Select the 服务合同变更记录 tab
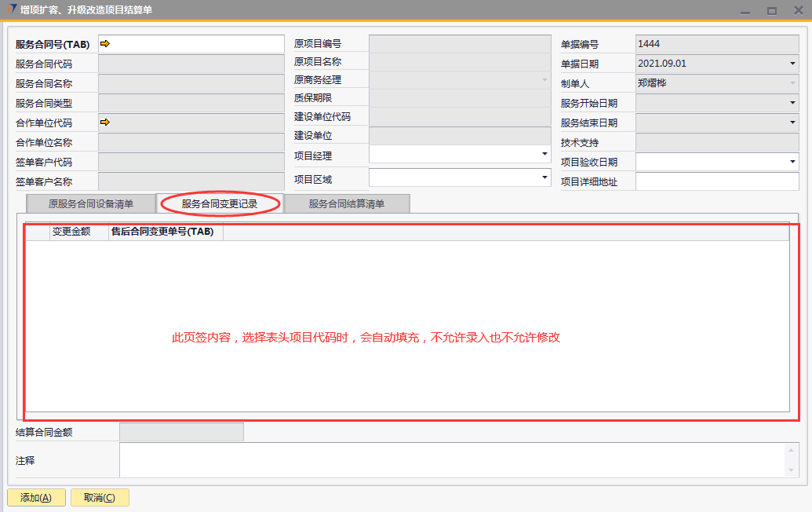812x512 pixels. pyautogui.click(x=220, y=204)
